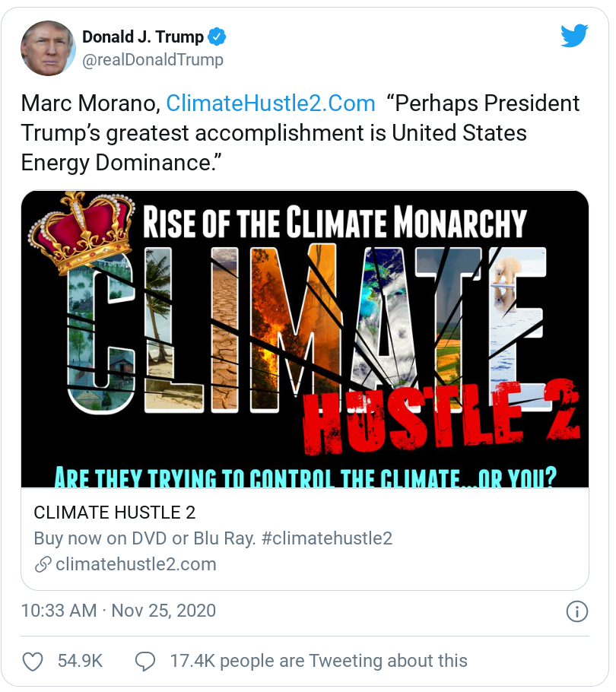Open the climatehustle2.com domain text in card
Image resolution: width=616 pixels, height=692 pixels.
coord(136,564)
